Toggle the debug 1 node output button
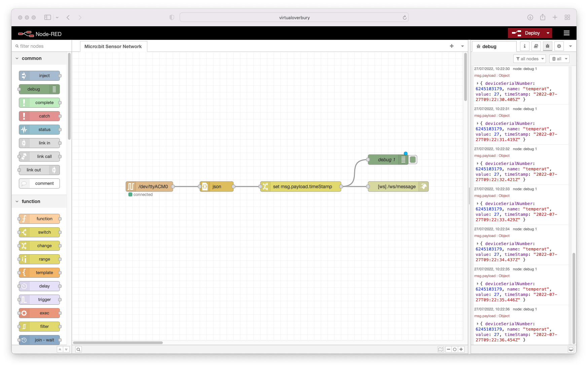The image size is (588, 368). click(413, 160)
